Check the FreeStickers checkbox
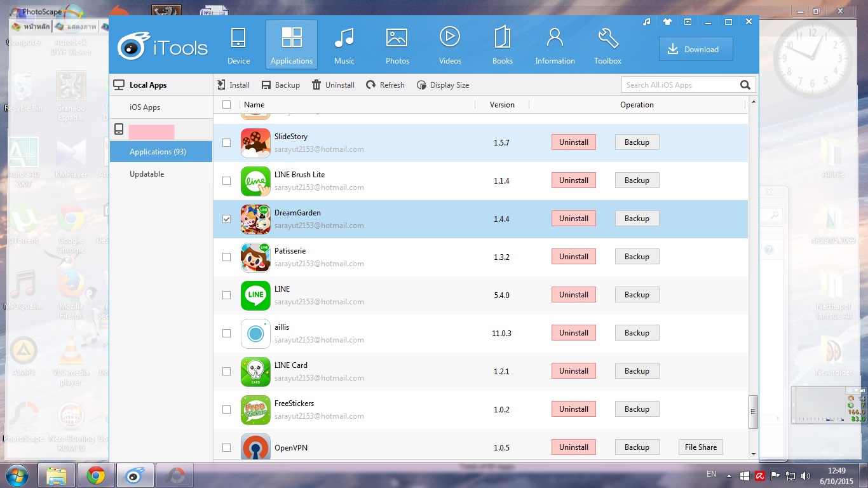This screenshot has height=488, width=868. (226, 410)
